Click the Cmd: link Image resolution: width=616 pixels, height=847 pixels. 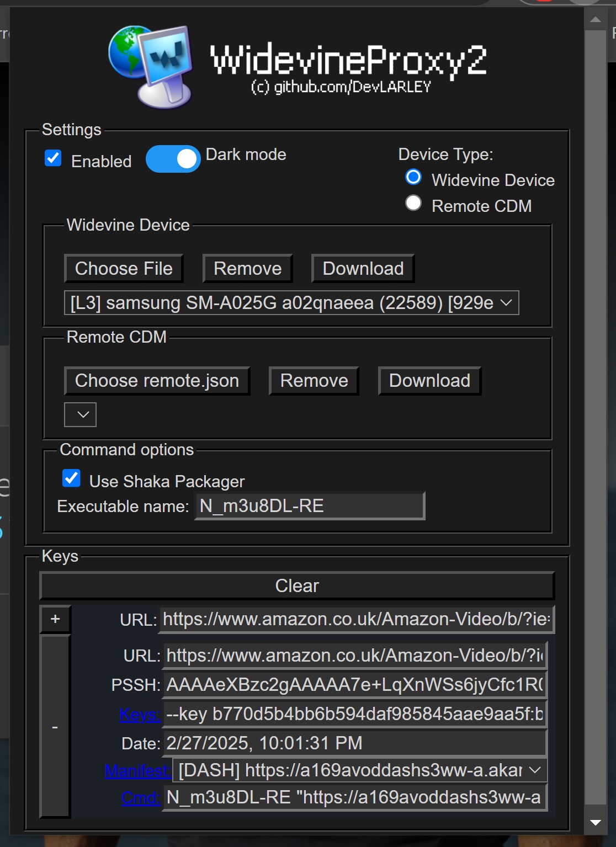coord(141,797)
